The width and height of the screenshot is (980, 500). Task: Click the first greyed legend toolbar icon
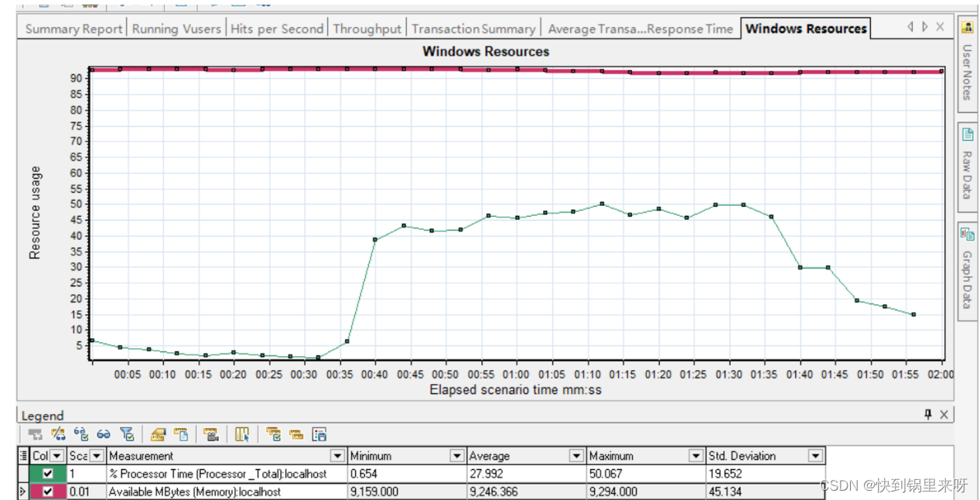[36, 434]
